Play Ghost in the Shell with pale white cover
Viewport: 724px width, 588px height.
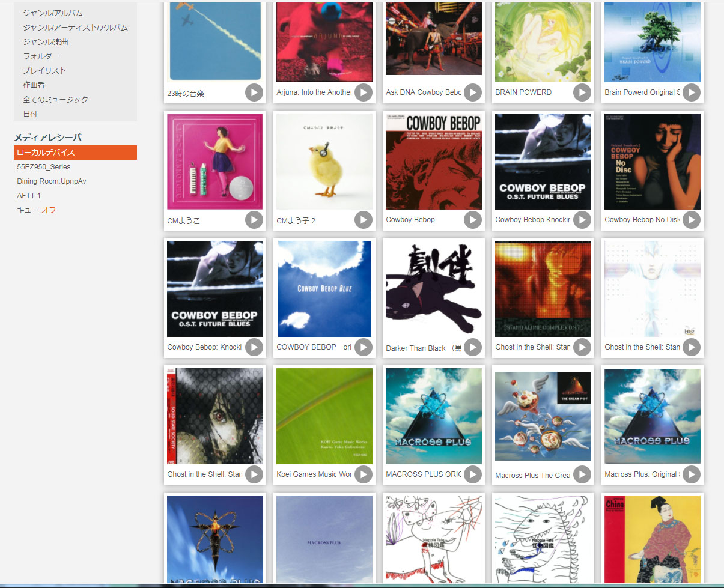point(692,347)
